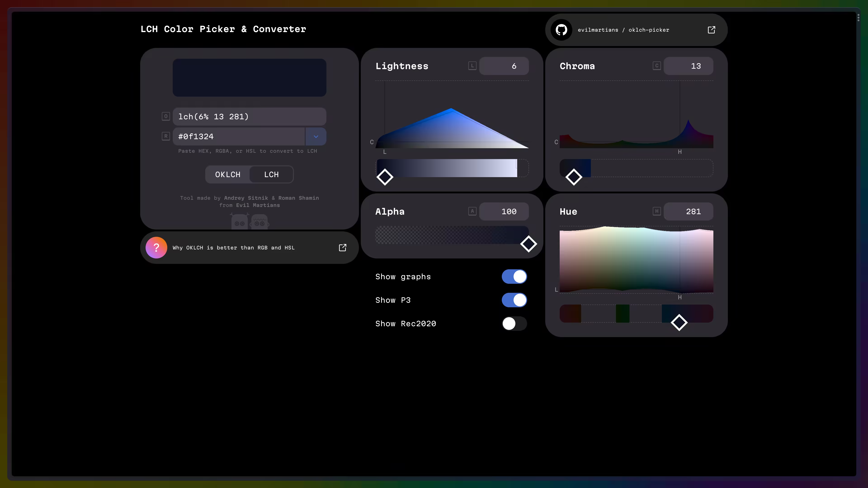The height and width of the screenshot is (488, 868).
Task: Click the LCH Color Picker & Converter title
Action: point(223,29)
